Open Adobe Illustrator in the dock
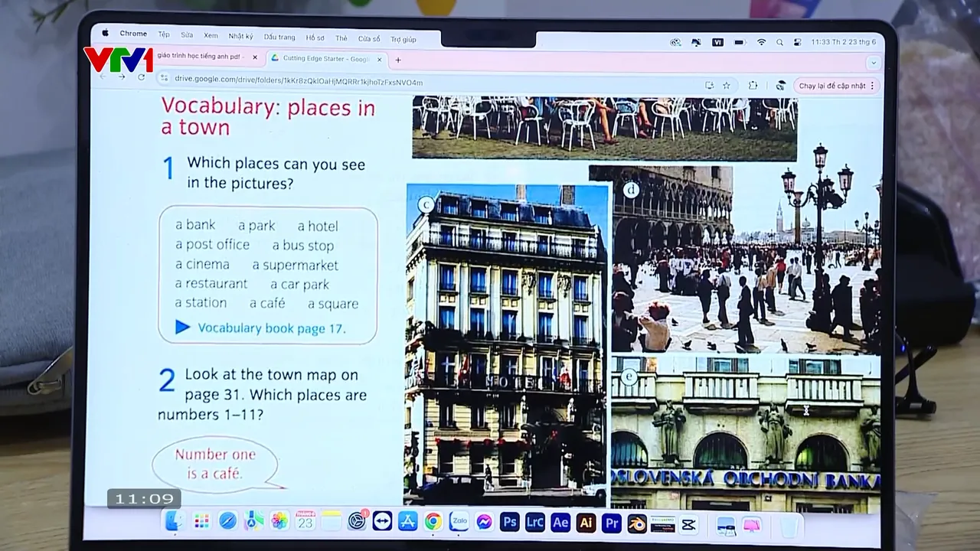This screenshot has height=551, width=980. [x=586, y=523]
